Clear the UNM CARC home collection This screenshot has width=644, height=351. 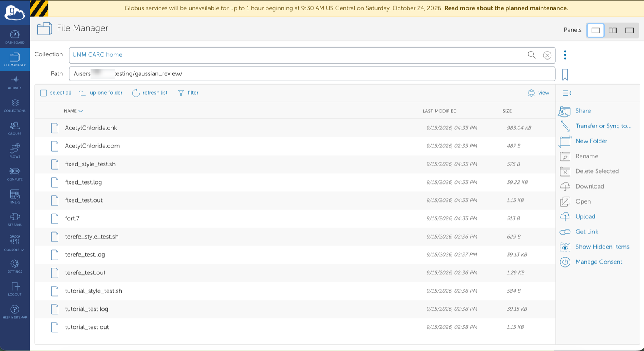point(547,55)
